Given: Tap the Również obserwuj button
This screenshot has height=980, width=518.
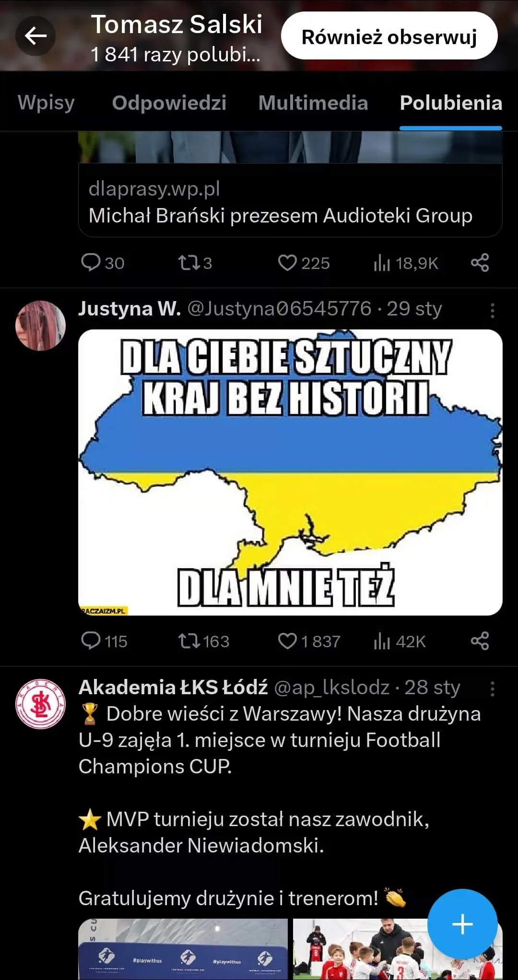Looking at the screenshot, I should tap(389, 36).
